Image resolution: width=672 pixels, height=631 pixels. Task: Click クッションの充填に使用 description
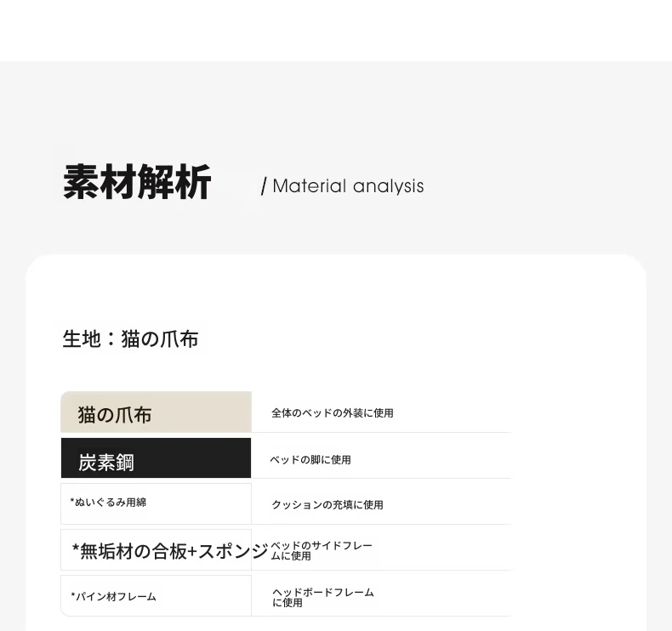coord(327,504)
